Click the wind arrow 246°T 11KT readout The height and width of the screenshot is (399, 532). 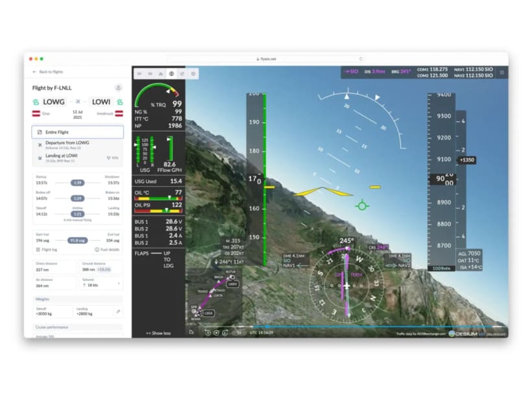[229, 262]
